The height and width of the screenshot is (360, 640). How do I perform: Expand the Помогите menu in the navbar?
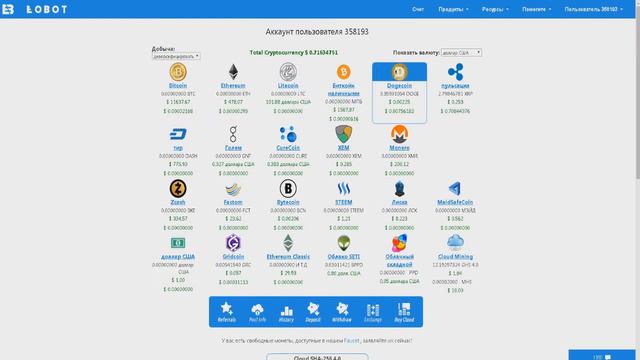(536, 9)
